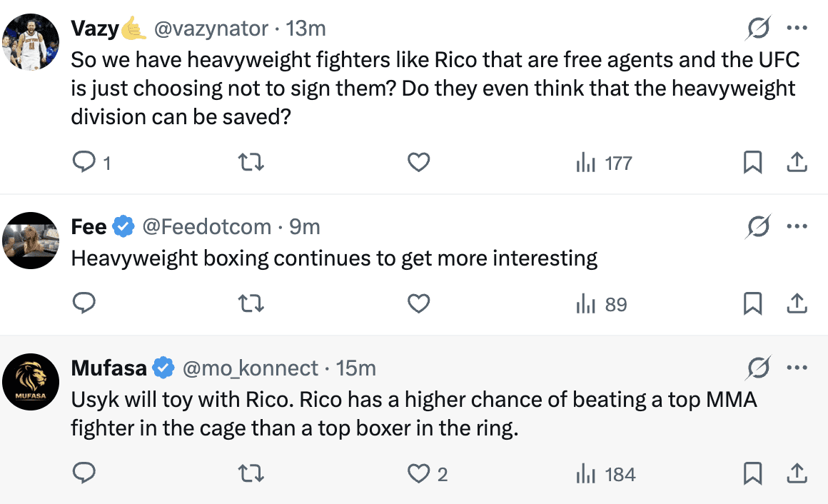The image size is (828, 504).
Task: Click Mufasa's lion profile picture
Action: (31, 382)
